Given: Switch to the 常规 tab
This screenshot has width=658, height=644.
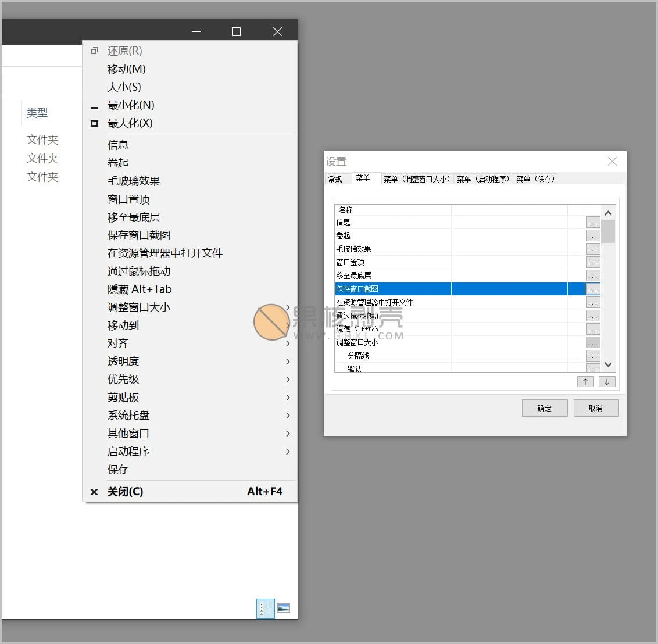Looking at the screenshot, I should coord(337,178).
